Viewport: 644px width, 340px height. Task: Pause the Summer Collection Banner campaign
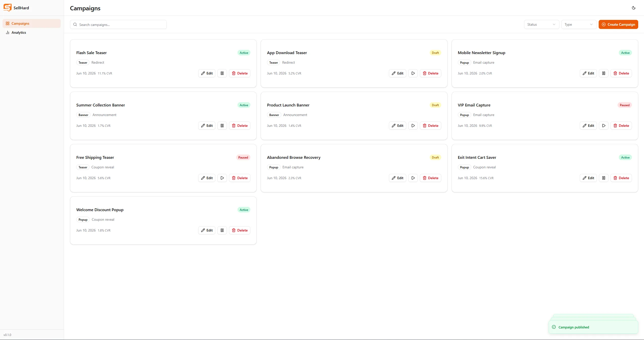click(x=222, y=126)
